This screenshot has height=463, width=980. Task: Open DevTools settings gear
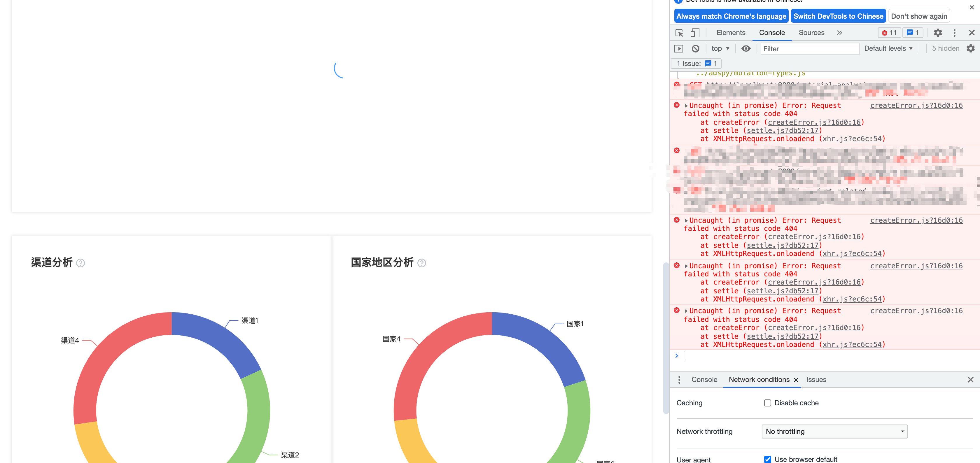[938, 33]
